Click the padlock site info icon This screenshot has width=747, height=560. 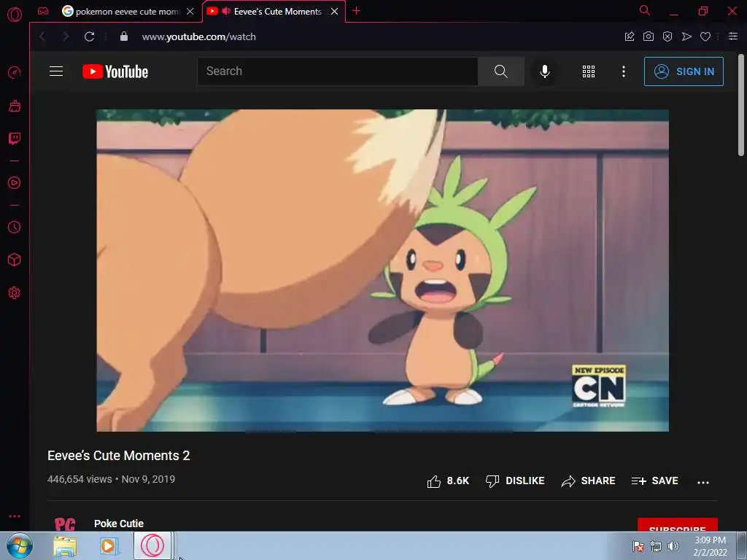coord(124,36)
